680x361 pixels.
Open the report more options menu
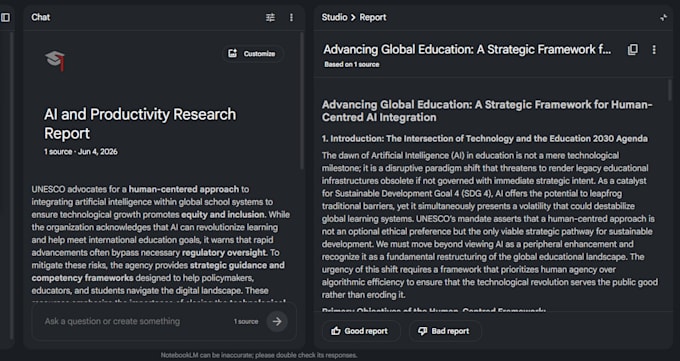(654, 50)
